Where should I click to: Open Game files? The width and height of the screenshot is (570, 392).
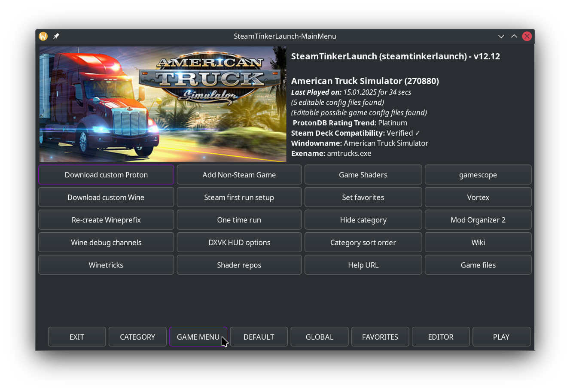pyautogui.click(x=478, y=265)
